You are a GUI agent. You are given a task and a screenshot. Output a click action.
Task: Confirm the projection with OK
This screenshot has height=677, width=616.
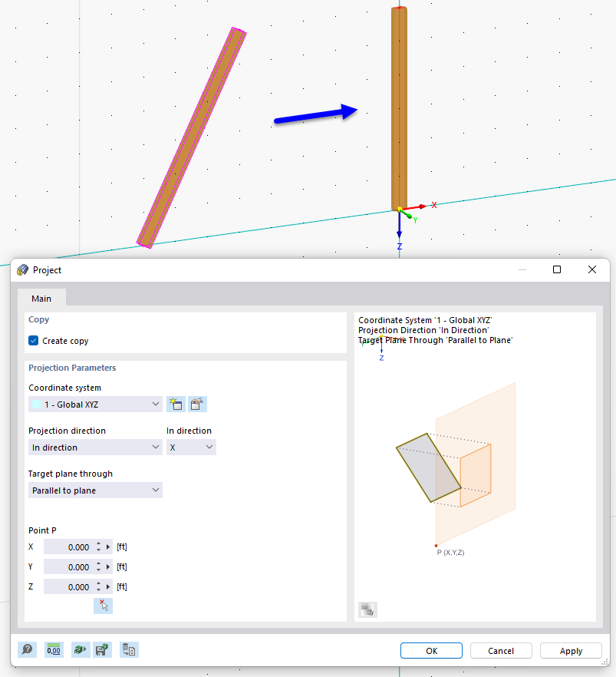tap(431, 650)
